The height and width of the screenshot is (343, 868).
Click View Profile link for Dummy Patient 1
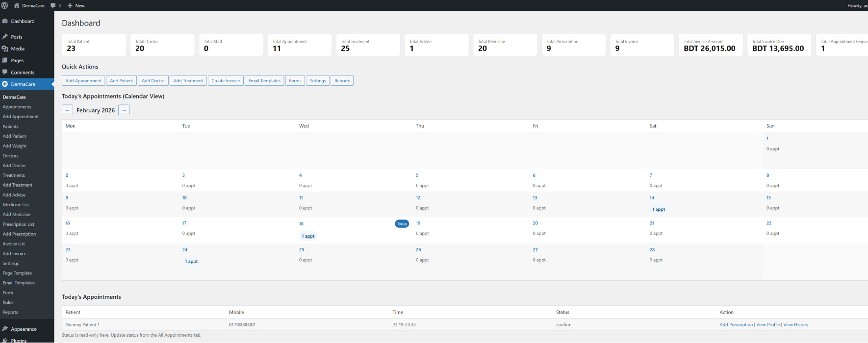(x=768, y=325)
